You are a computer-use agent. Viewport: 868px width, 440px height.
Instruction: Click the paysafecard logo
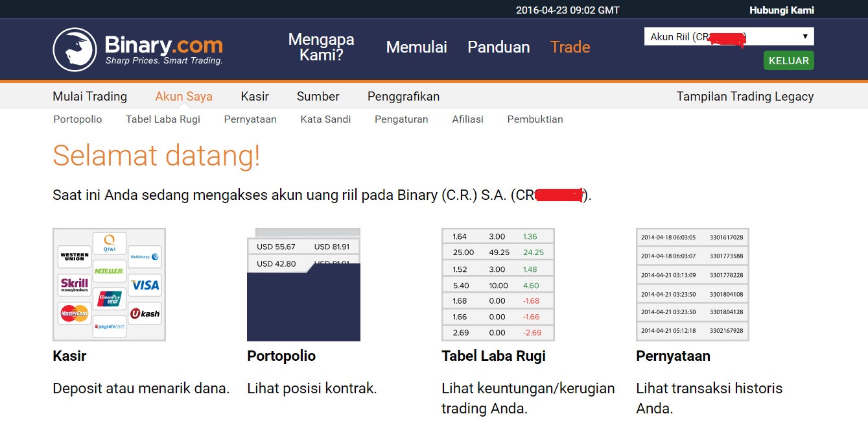110,326
